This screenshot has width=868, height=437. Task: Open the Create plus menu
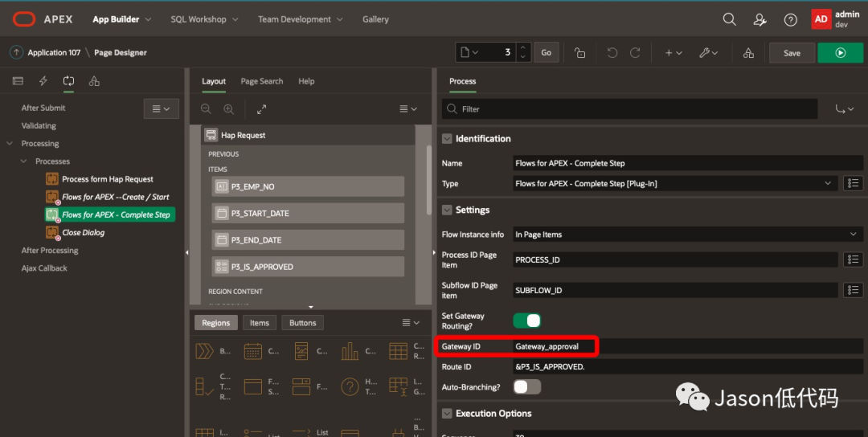(674, 52)
